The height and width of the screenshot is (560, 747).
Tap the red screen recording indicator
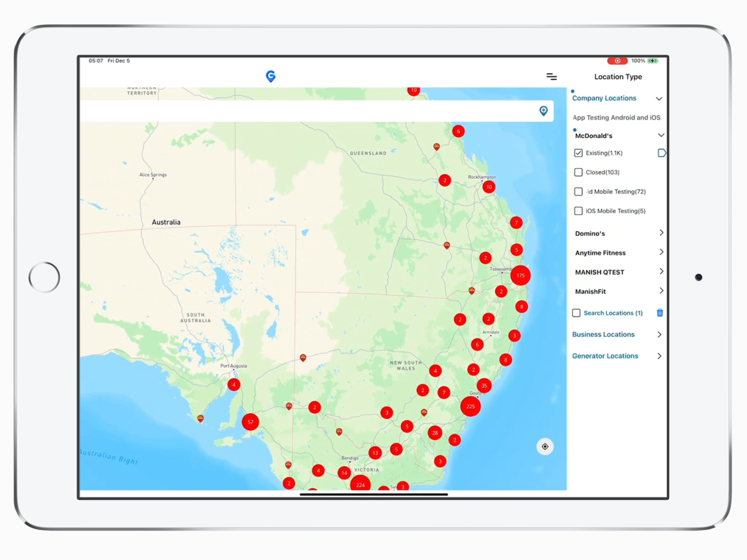click(x=617, y=61)
